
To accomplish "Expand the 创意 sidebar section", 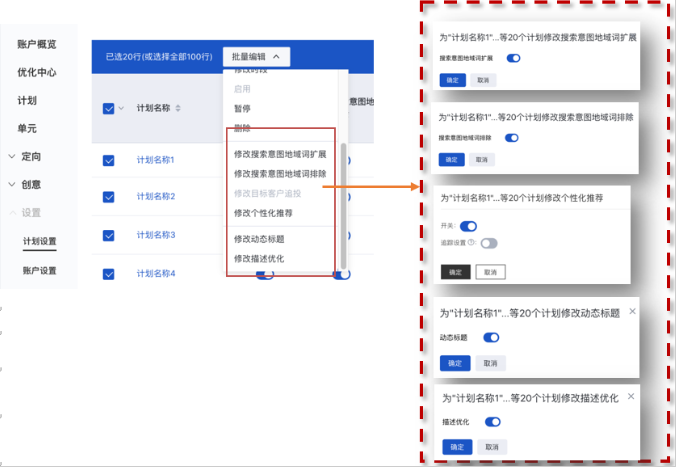I will tap(25, 185).
